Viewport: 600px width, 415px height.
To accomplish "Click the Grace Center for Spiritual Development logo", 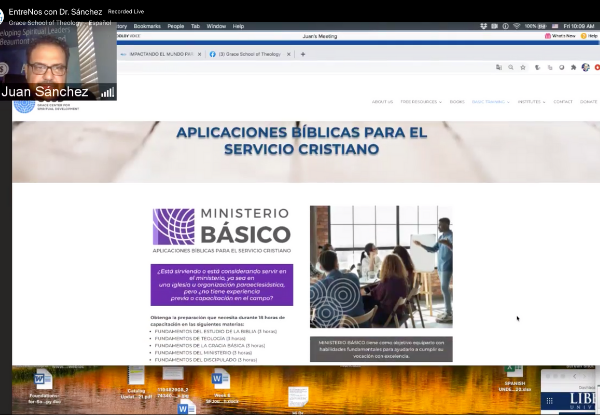I will pos(47,106).
